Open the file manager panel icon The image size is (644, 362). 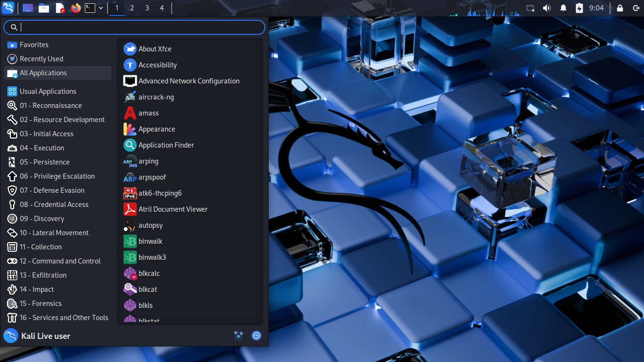pyautogui.click(x=44, y=8)
